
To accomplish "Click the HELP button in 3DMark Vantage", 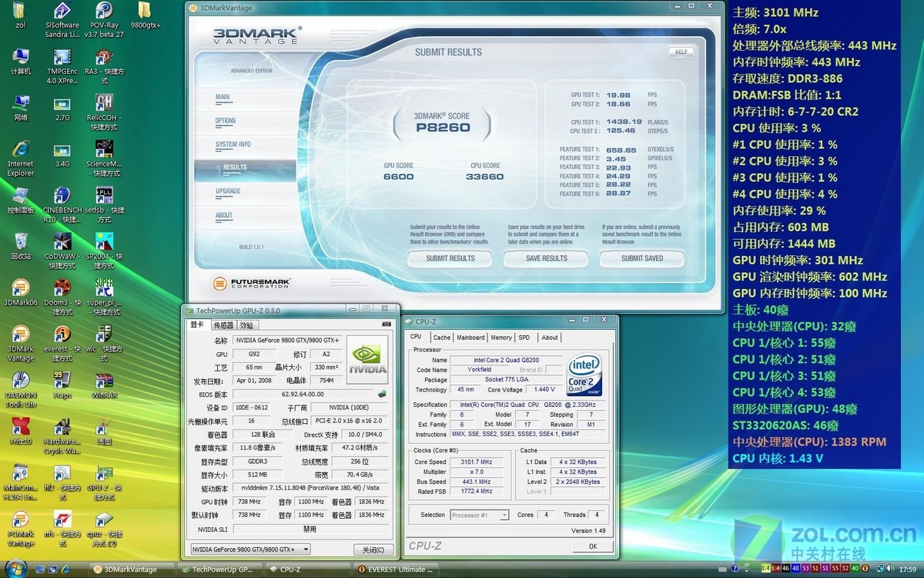I will tap(681, 52).
